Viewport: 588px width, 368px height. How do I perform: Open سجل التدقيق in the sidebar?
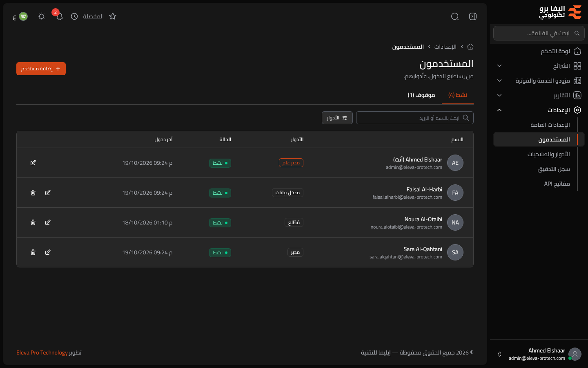tap(554, 169)
